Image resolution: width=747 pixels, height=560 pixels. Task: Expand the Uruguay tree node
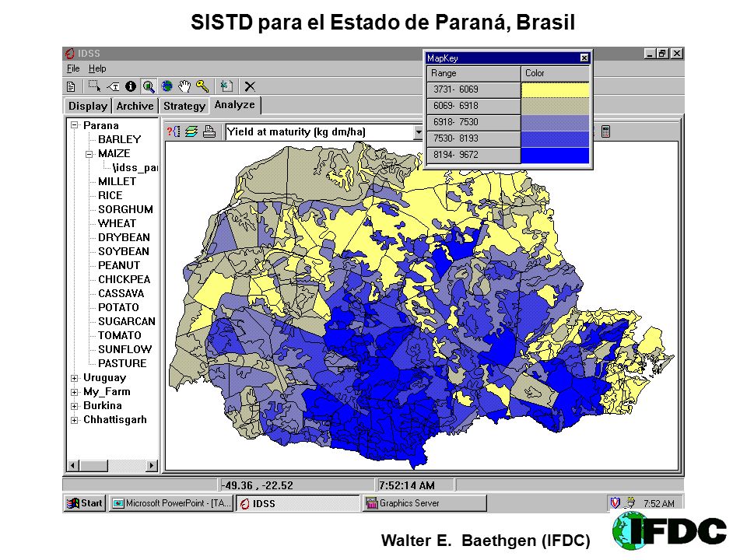75,378
